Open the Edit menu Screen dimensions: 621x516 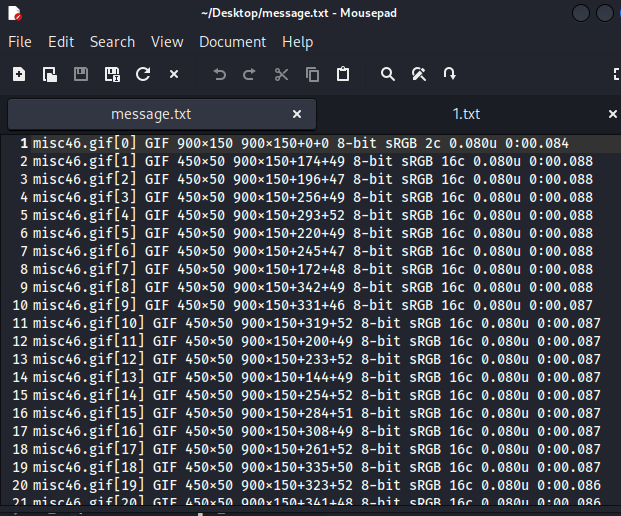(61, 42)
